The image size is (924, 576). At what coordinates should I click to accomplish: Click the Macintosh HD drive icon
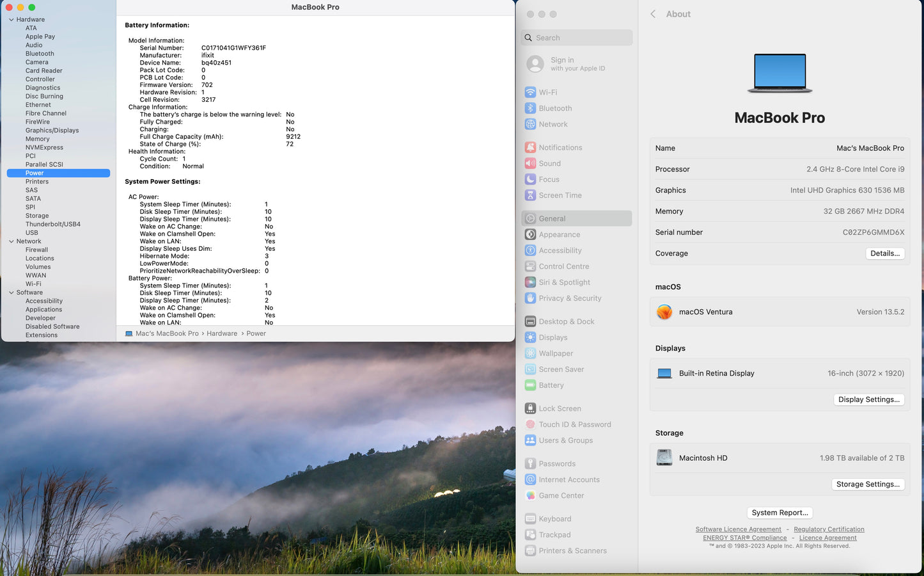[x=664, y=458]
